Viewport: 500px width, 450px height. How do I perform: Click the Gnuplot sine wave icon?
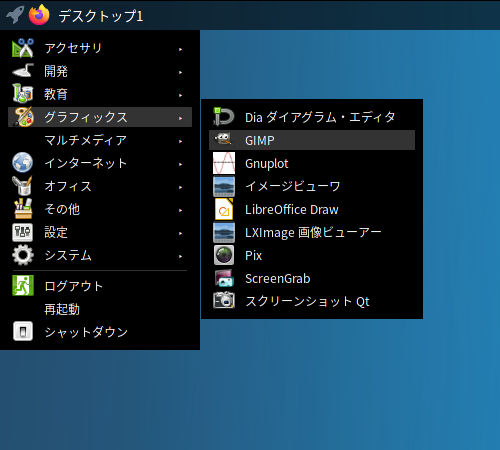pos(224,163)
